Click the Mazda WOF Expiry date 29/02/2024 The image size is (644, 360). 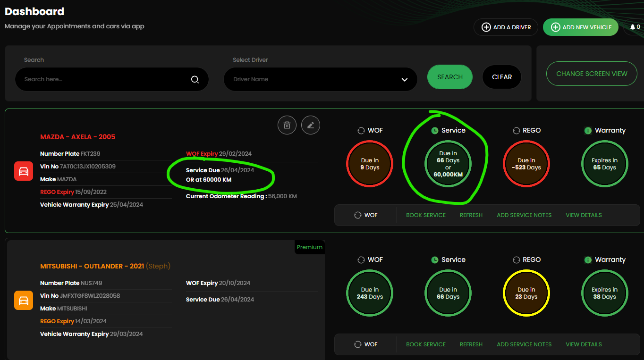pyautogui.click(x=235, y=154)
